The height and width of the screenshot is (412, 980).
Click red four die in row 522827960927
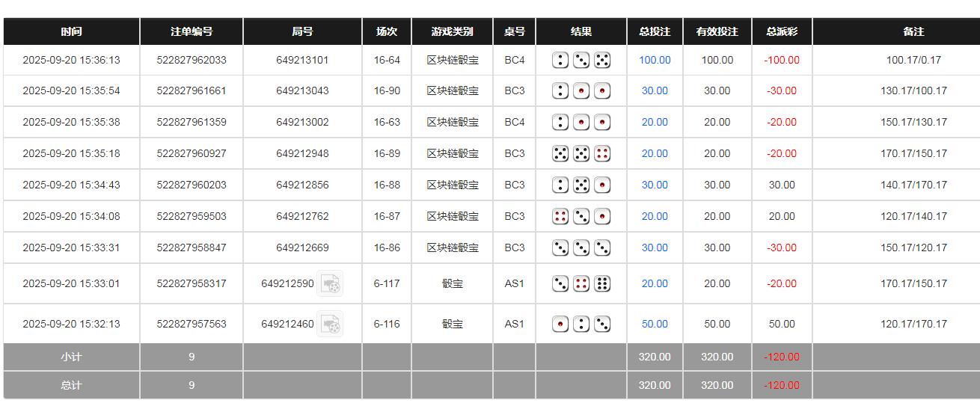point(602,154)
